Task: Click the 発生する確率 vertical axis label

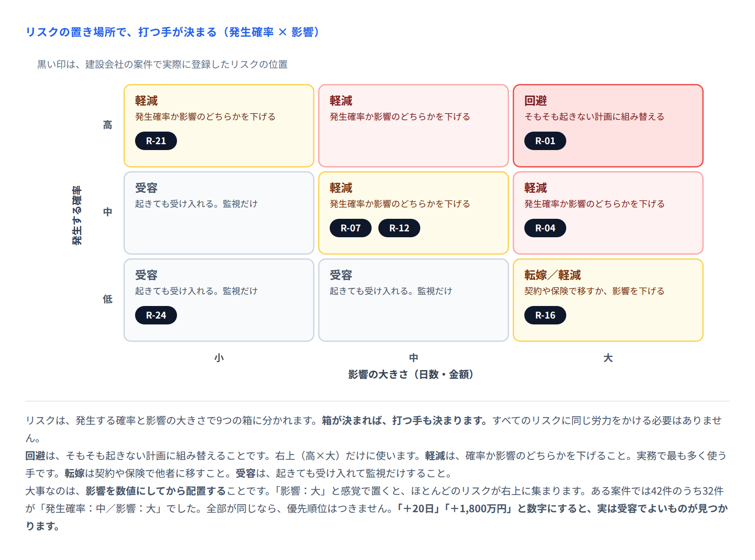Action: pyautogui.click(x=77, y=215)
